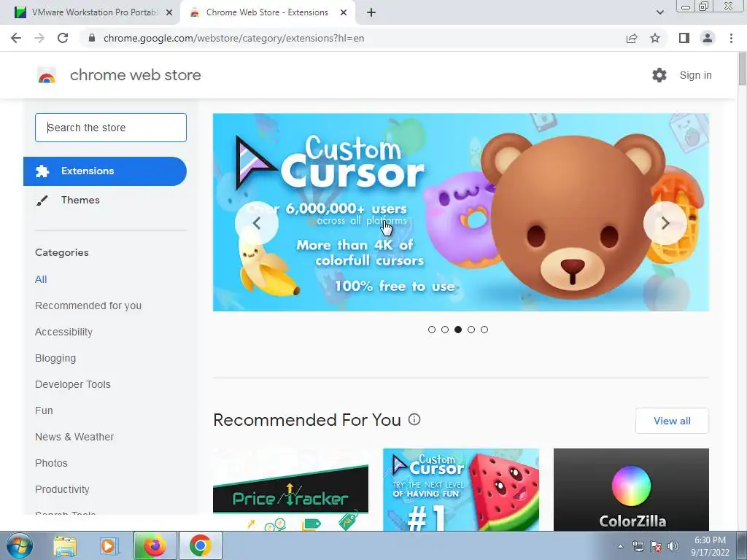Select the second carousel dot
The width and height of the screenshot is (747, 560).
tap(445, 330)
